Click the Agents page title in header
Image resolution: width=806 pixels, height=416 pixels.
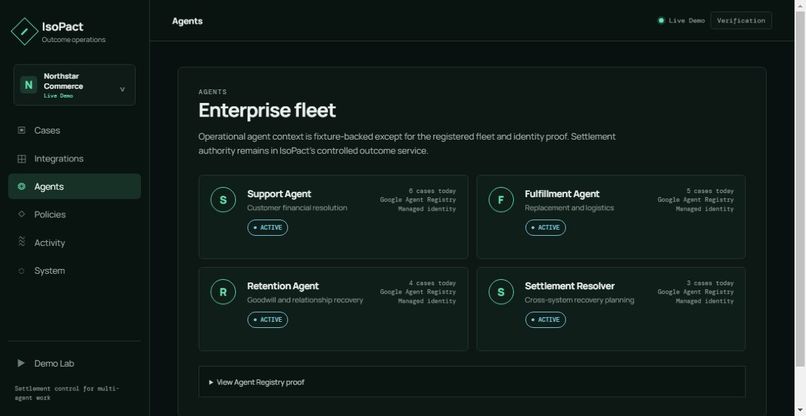(187, 21)
